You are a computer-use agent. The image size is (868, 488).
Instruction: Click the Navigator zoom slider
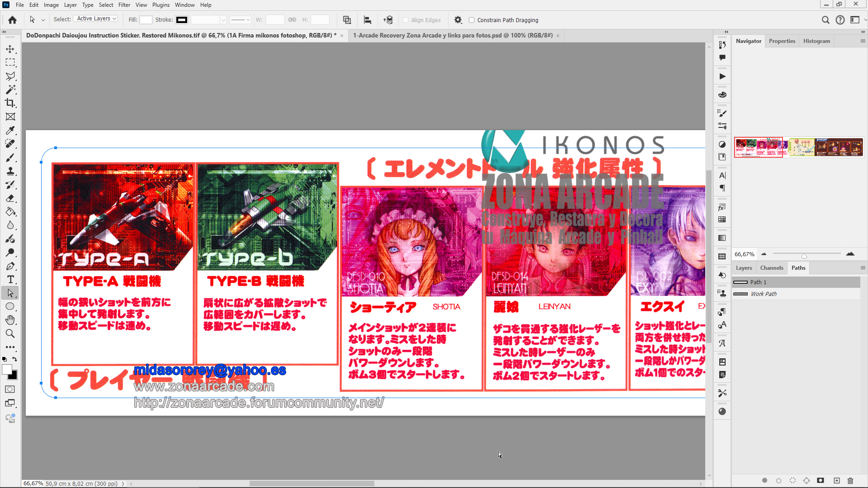point(807,254)
